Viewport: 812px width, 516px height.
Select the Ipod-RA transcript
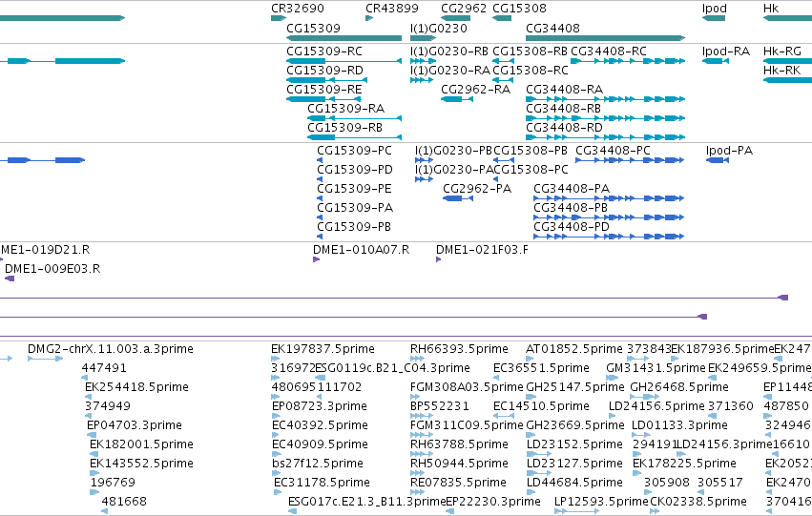pos(716,61)
